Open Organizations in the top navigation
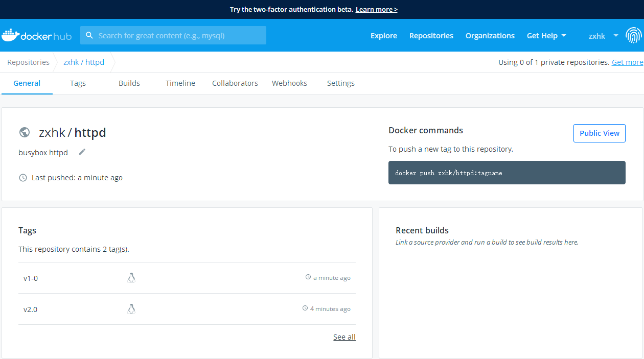644x359 pixels. (490, 36)
